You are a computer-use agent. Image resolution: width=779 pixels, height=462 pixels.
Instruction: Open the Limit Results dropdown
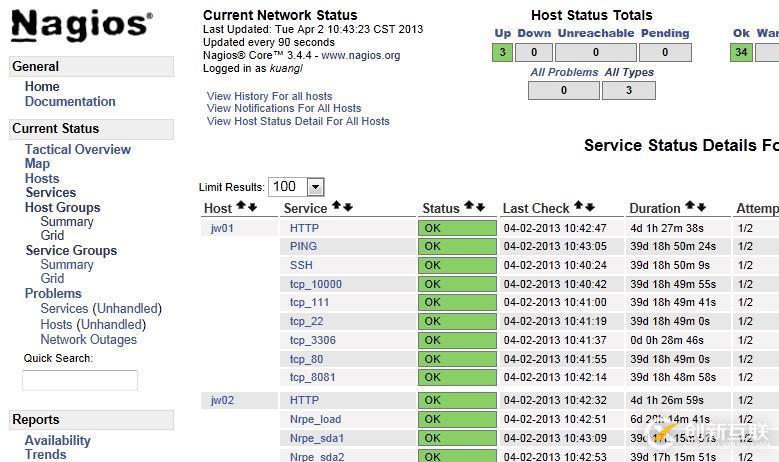coord(315,187)
